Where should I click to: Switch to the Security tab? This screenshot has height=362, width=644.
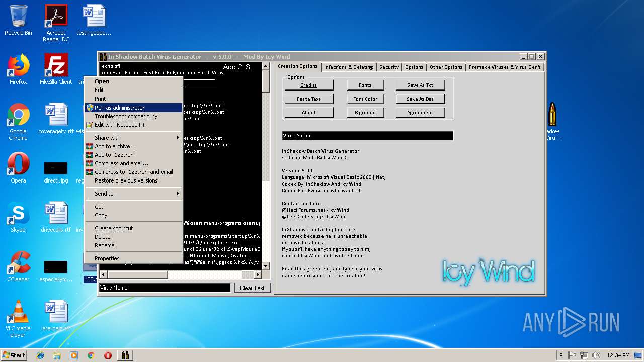[x=389, y=67]
